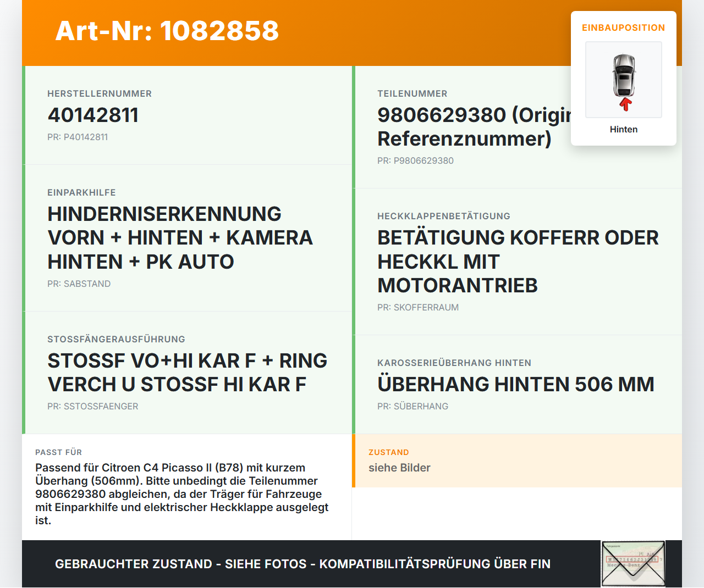This screenshot has width=704, height=588.
Task: Click the paragraph 'Passend für Citroen C4 Picasso II'
Action: pos(182,494)
